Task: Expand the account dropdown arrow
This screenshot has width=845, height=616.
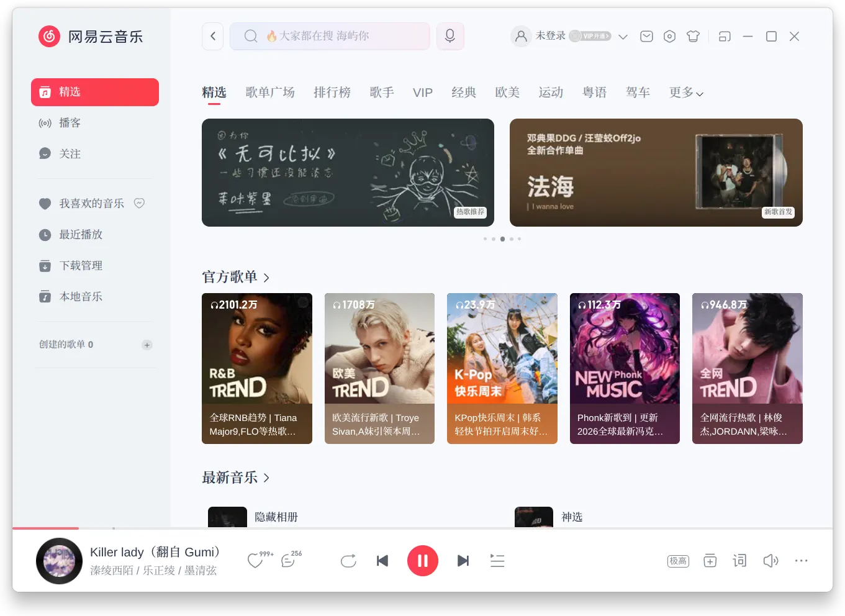Action: 623,37
